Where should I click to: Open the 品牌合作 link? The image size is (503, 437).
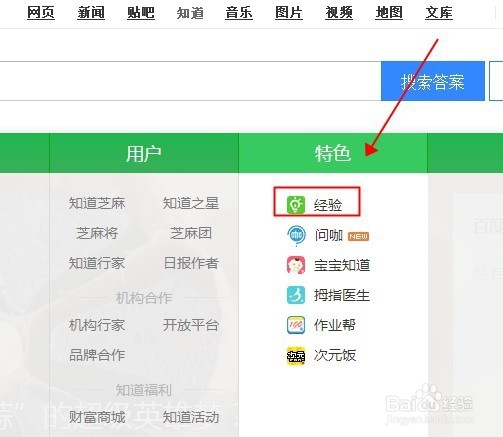pyautogui.click(x=97, y=355)
